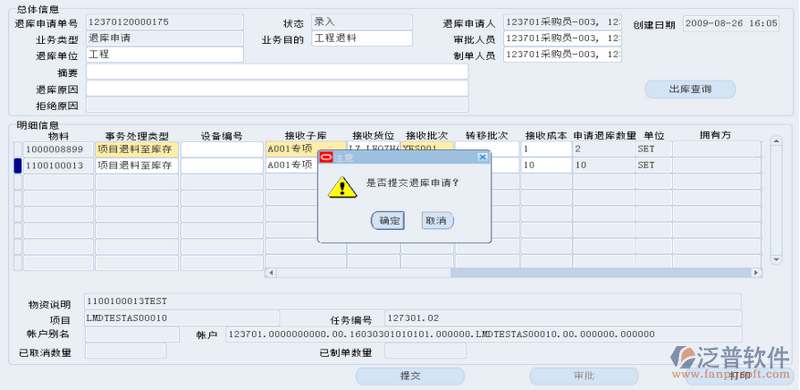Click the 提交 button at bottom
This screenshot has height=390, width=800.
[410, 376]
